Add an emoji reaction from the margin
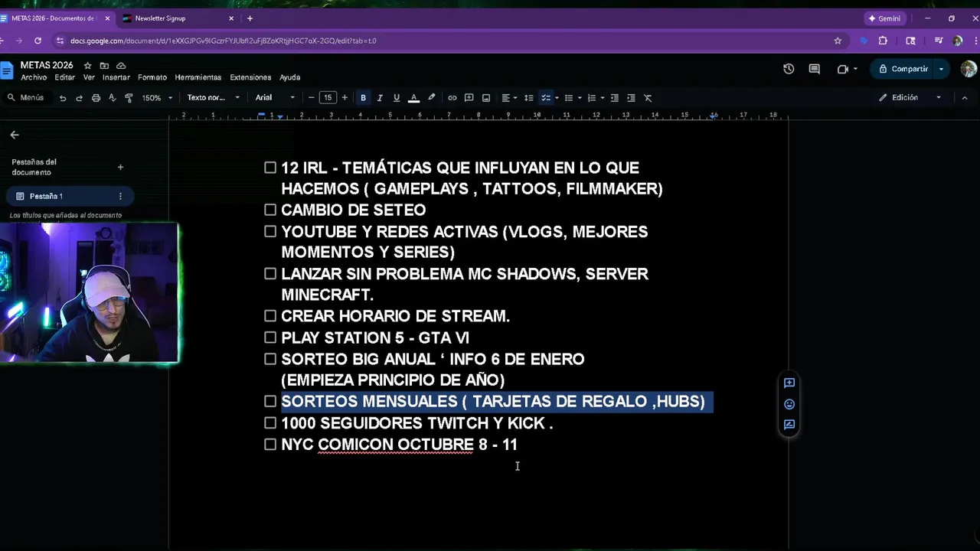Image resolution: width=980 pixels, height=551 pixels. tap(789, 404)
